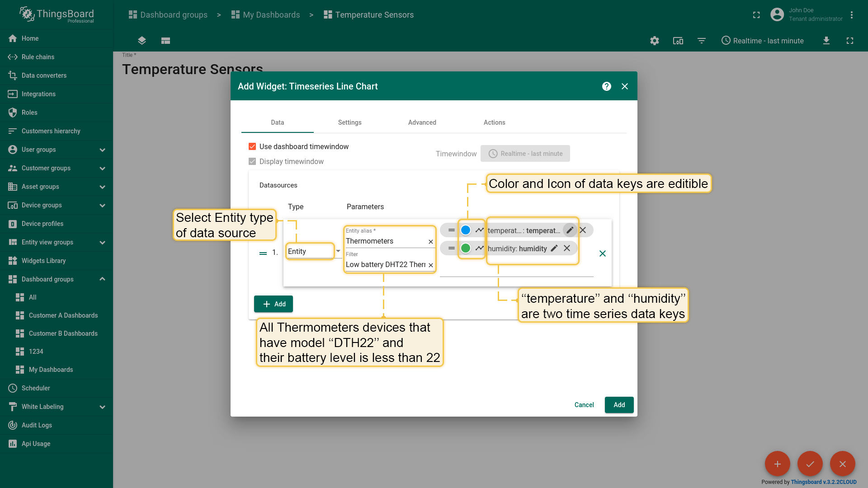Expand Asset groups menu
Viewport: 868px width, 488px height.
[57, 187]
